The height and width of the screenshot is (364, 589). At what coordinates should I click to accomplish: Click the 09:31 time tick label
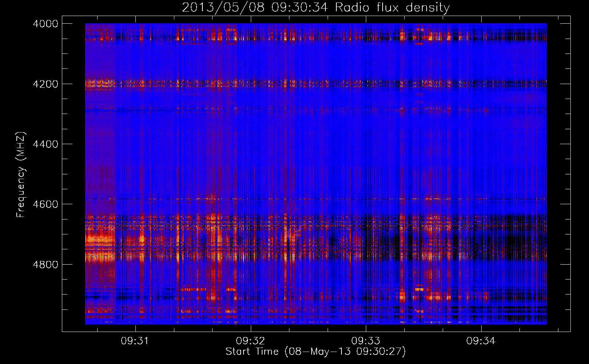click(135, 341)
